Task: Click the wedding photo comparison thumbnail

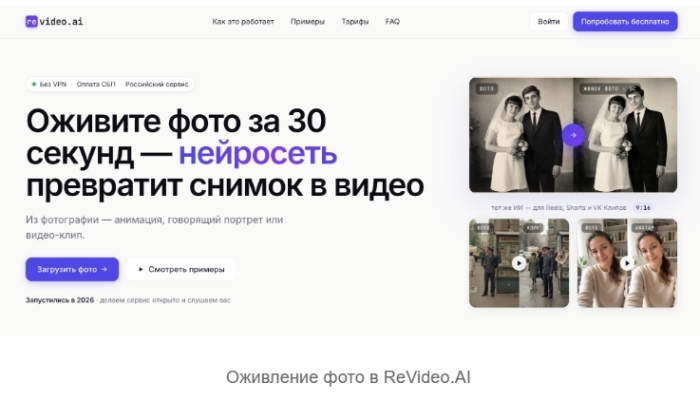Action: click(573, 135)
